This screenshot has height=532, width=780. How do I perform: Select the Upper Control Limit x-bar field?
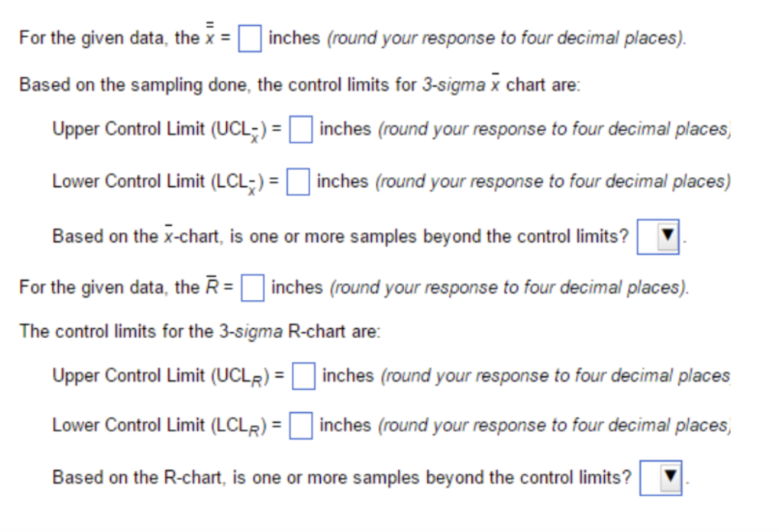point(300,130)
